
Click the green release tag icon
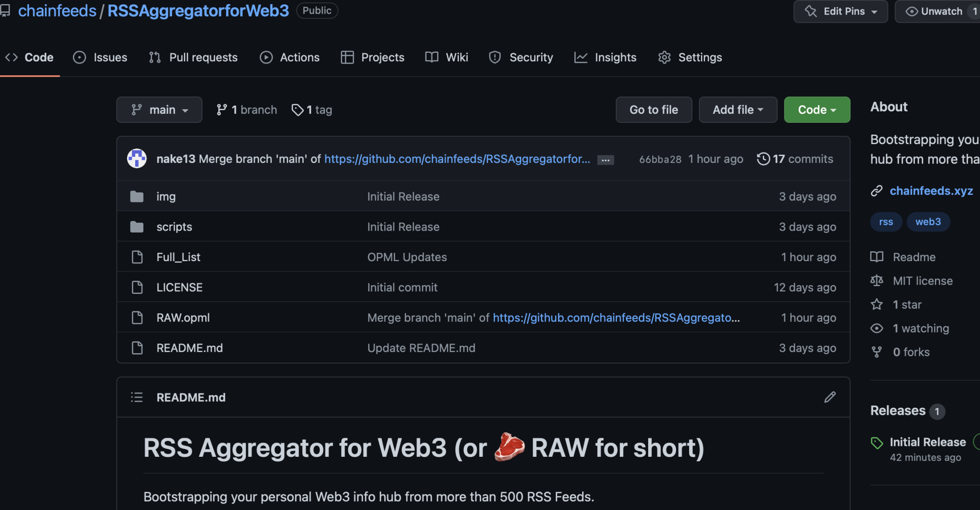tap(877, 443)
